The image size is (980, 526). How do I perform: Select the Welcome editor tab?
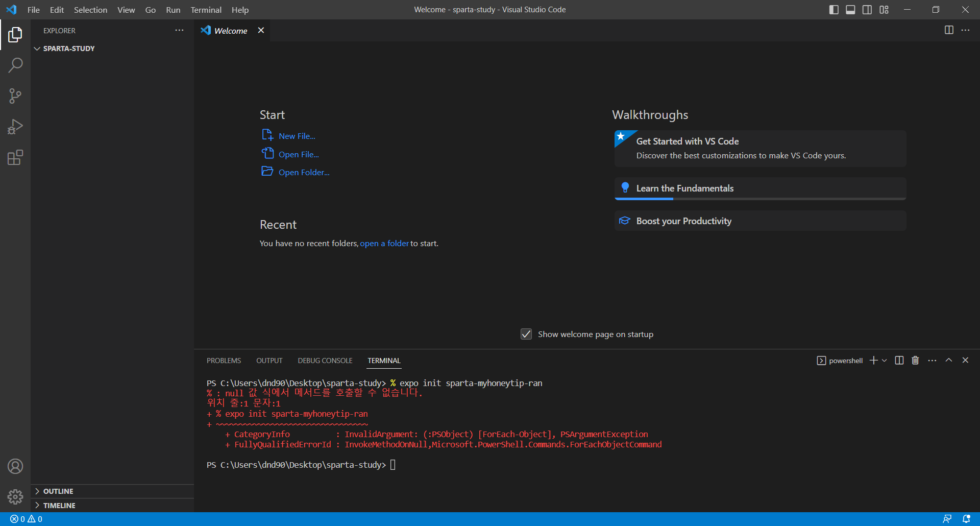point(233,31)
